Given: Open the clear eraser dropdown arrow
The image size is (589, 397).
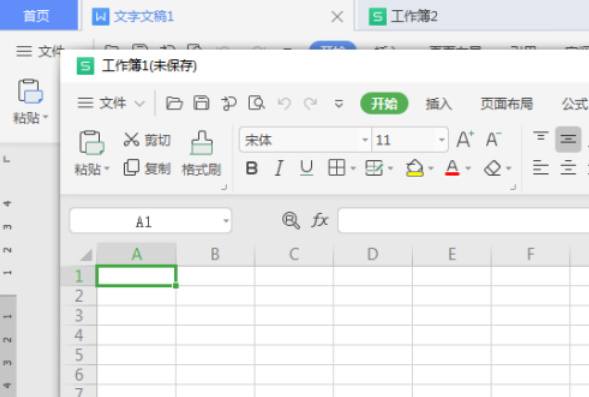Looking at the screenshot, I should [509, 168].
